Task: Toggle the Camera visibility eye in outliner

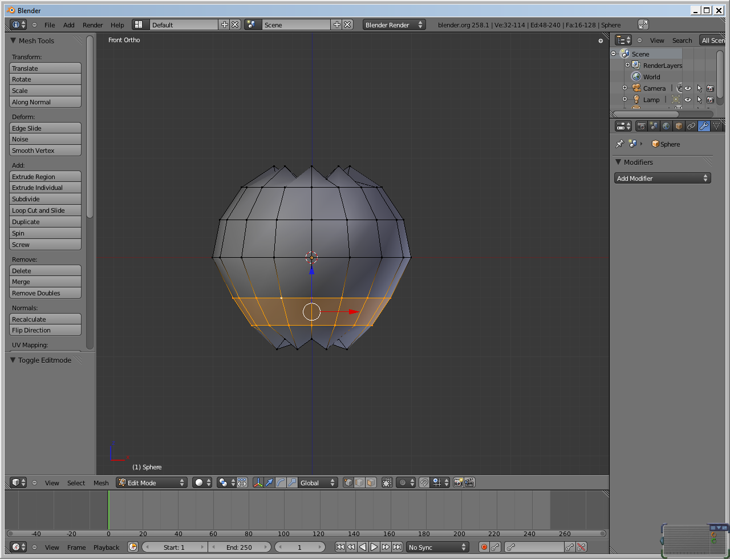Action: [x=687, y=88]
